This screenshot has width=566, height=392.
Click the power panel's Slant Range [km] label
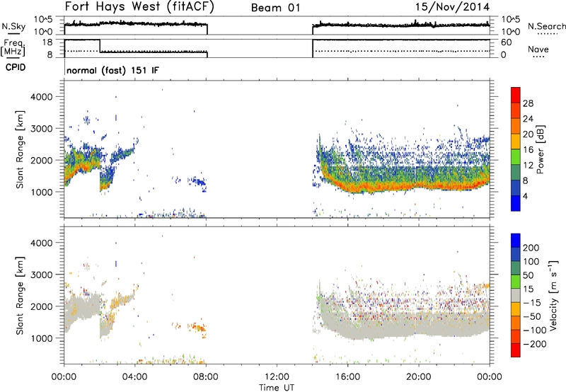point(20,149)
